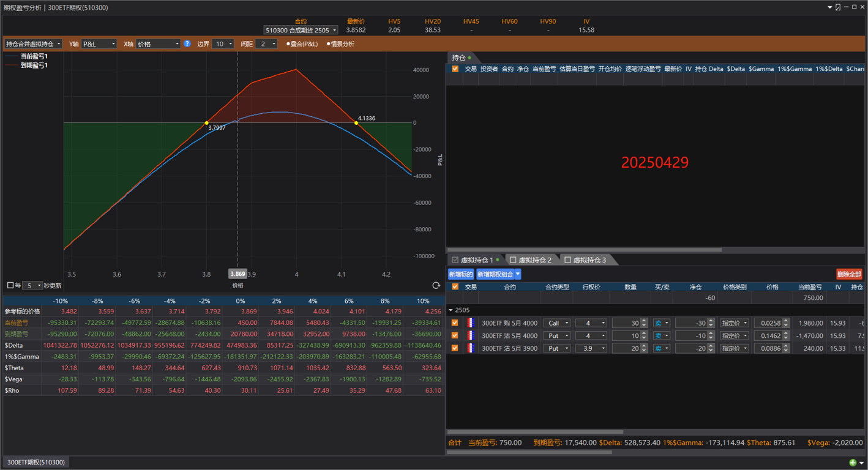Viewport: 868px width, 470px height.
Task: Open the 间距 2 dropdown
Action: [x=266, y=44]
